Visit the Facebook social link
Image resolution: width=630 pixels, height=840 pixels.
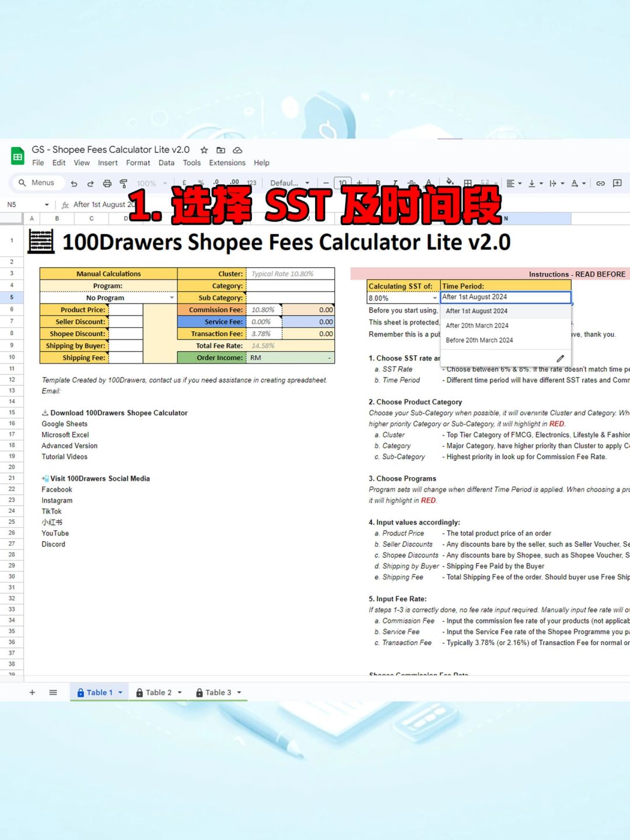pos(57,489)
